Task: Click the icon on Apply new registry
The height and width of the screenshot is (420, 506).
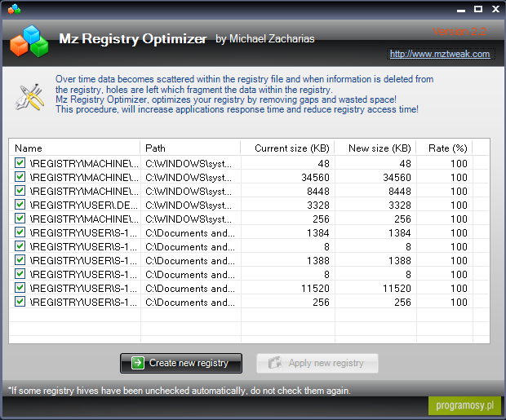Action: [275, 363]
